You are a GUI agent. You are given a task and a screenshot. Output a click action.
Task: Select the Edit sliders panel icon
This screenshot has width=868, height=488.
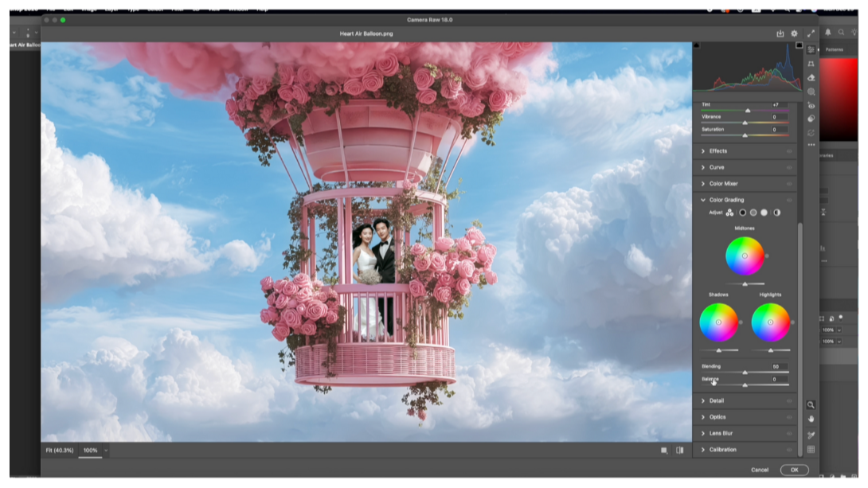(x=811, y=50)
